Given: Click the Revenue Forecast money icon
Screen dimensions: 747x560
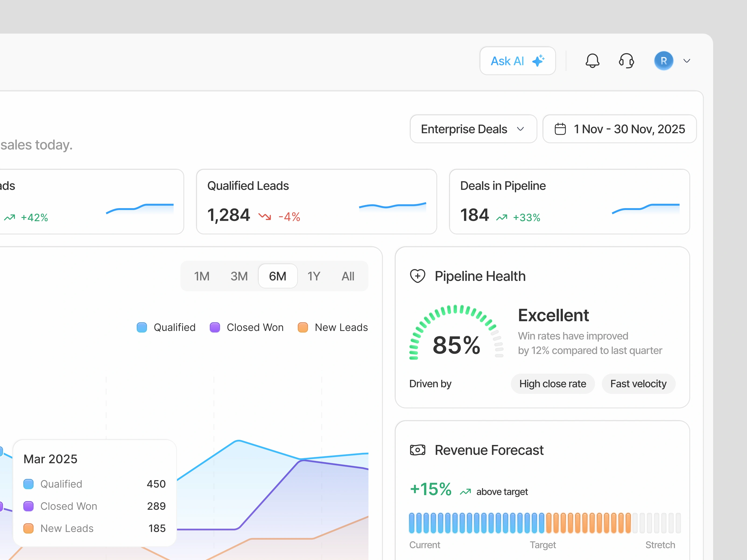Looking at the screenshot, I should click(x=417, y=450).
